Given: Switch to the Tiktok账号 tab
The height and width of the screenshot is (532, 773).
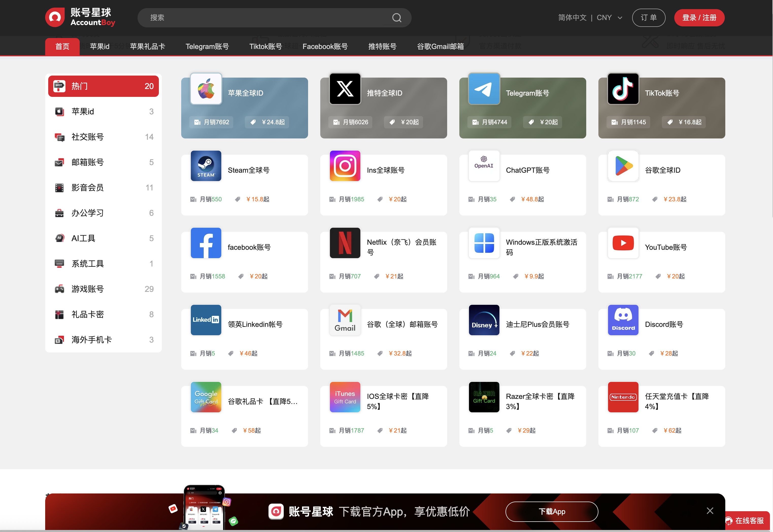Looking at the screenshot, I should 265,46.
